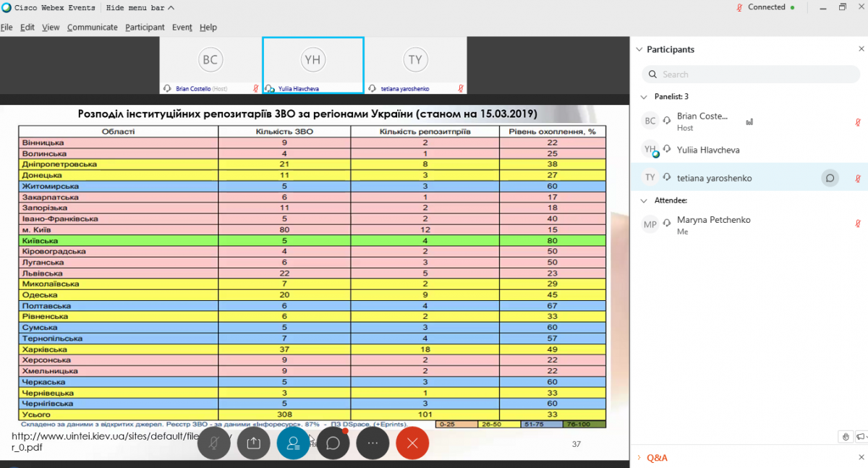Close the Participants panel
Viewport: 868px width, 468px height.
pyautogui.click(x=861, y=49)
